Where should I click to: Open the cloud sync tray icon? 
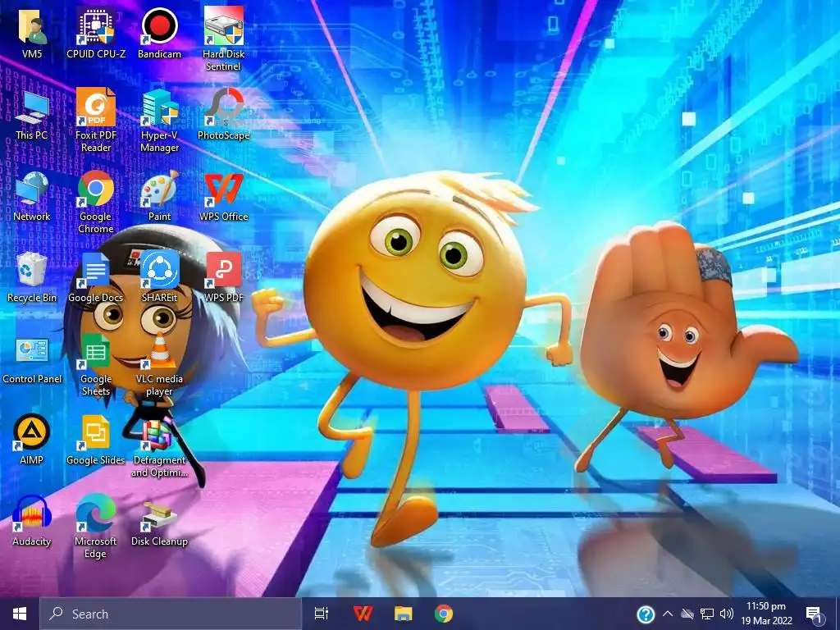[x=687, y=614]
